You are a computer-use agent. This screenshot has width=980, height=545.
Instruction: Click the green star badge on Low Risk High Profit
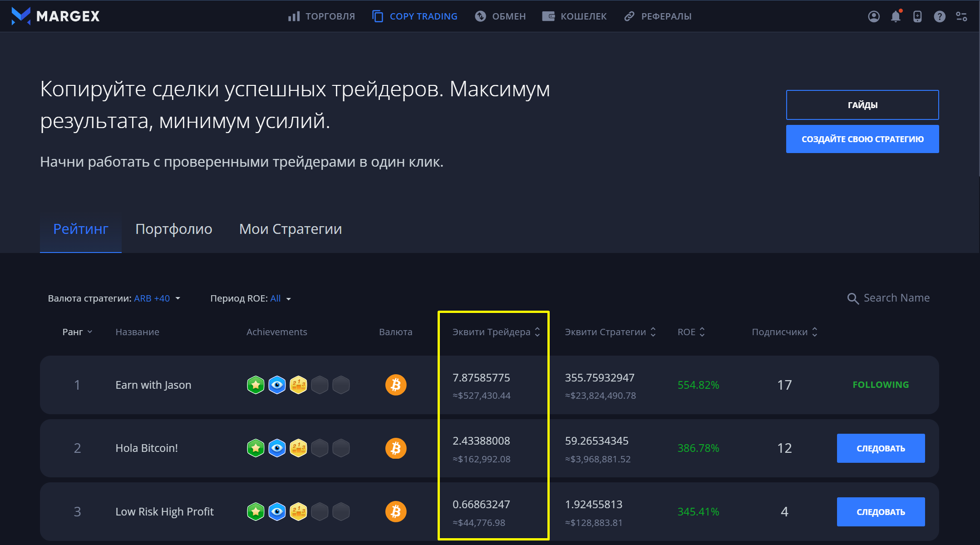point(256,512)
